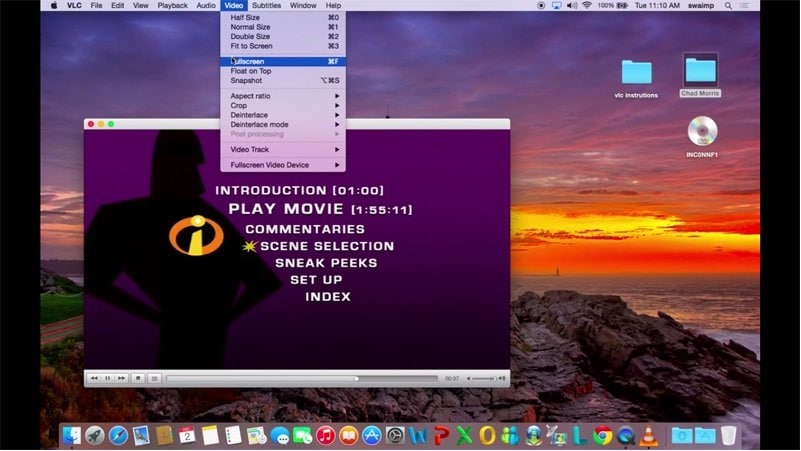This screenshot has height=451, width=801.
Task: Open Launchpad rocket icon in Dock
Action: click(95, 436)
